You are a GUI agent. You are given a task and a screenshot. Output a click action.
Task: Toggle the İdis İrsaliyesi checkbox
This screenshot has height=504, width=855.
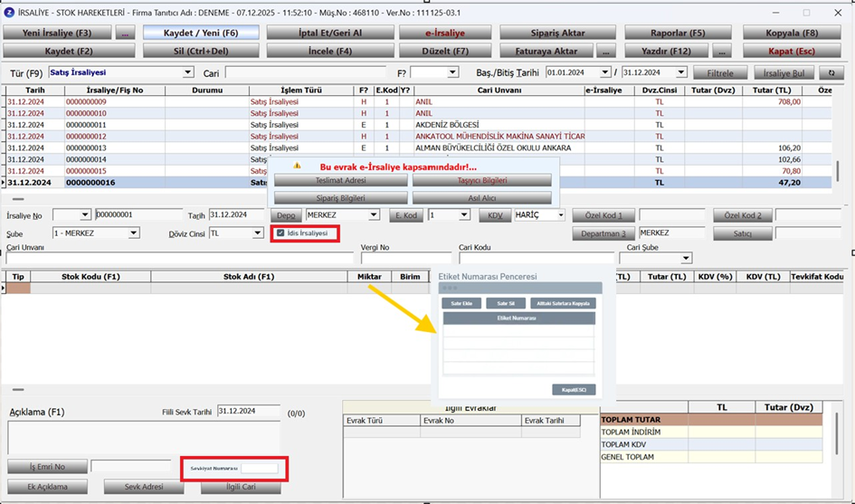tap(280, 233)
